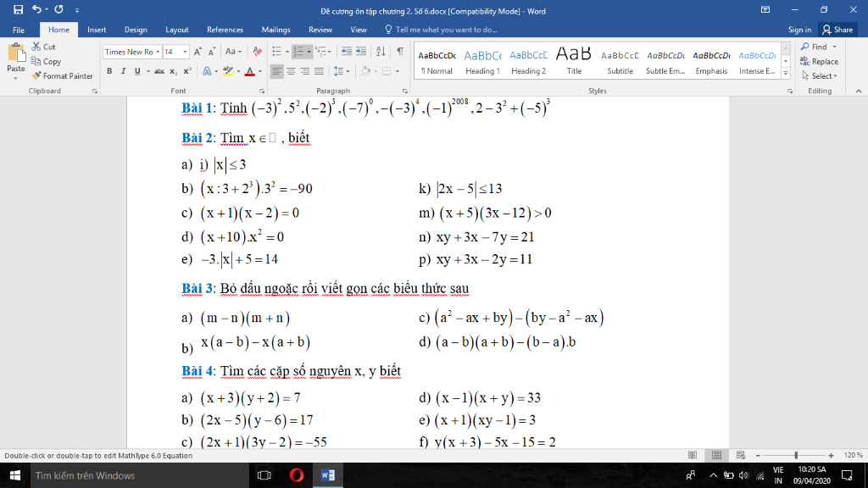Viewport: 868px width, 488px height.
Task: Click Sign in
Action: pos(799,30)
